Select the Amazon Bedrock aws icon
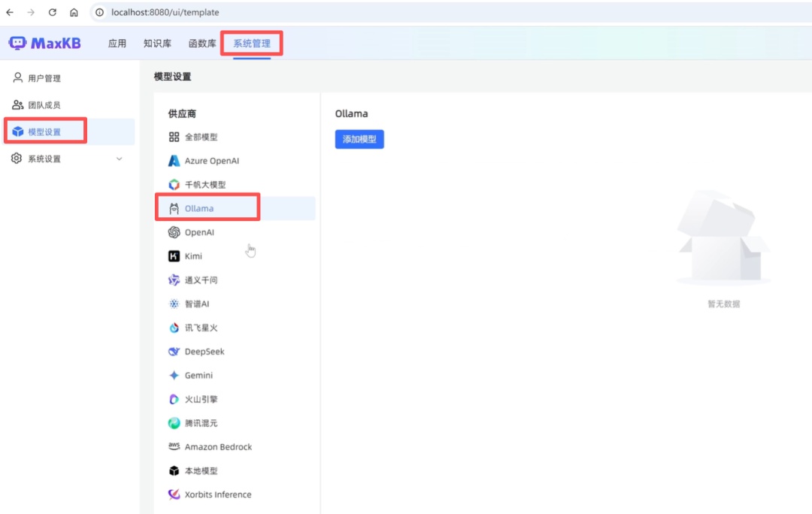The width and height of the screenshot is (812, 514). click(x=174, y=447)
